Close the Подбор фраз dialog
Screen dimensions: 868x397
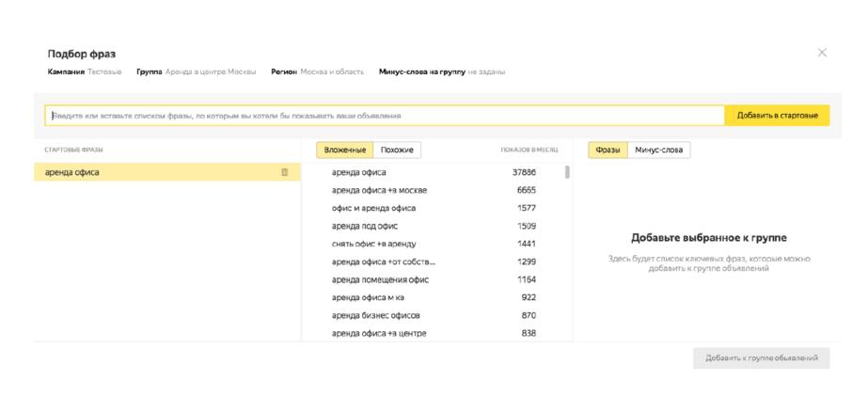[x=822, y=53]
